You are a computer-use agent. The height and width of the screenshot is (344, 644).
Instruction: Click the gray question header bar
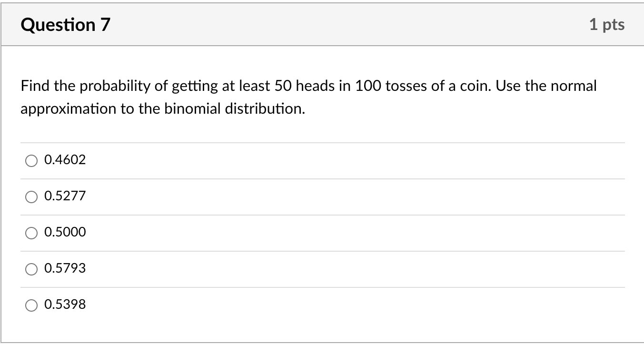(322, 23)
